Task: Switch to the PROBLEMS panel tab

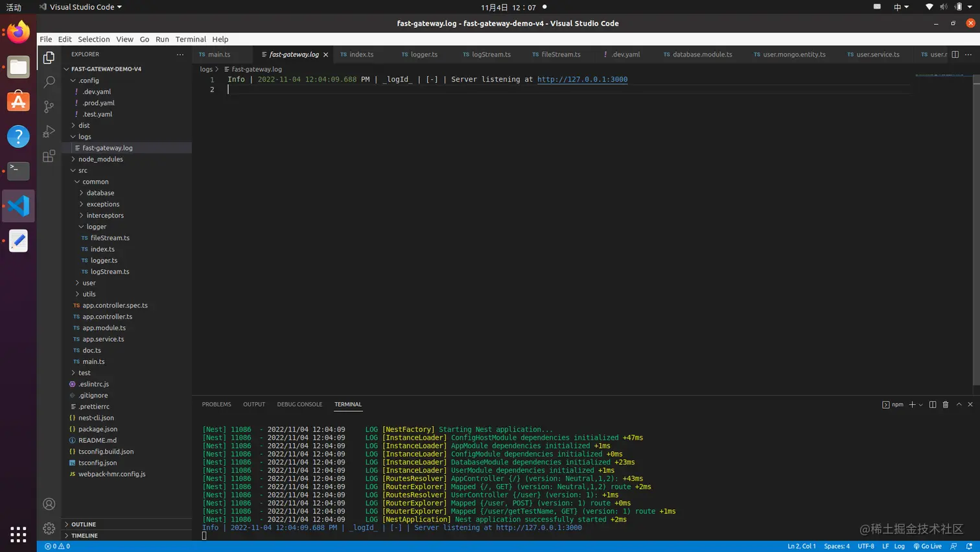Action: [216, 405]
